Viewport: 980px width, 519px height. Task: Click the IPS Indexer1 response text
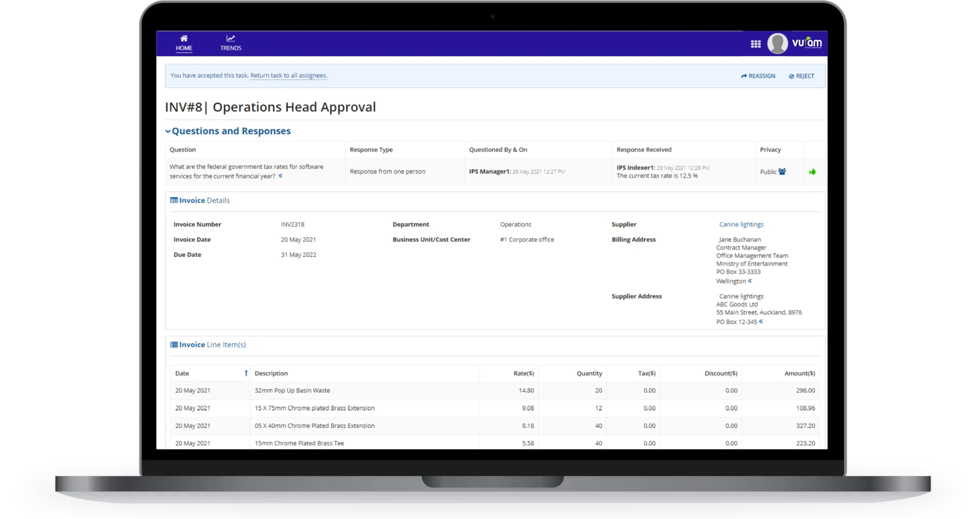[657, 176]
